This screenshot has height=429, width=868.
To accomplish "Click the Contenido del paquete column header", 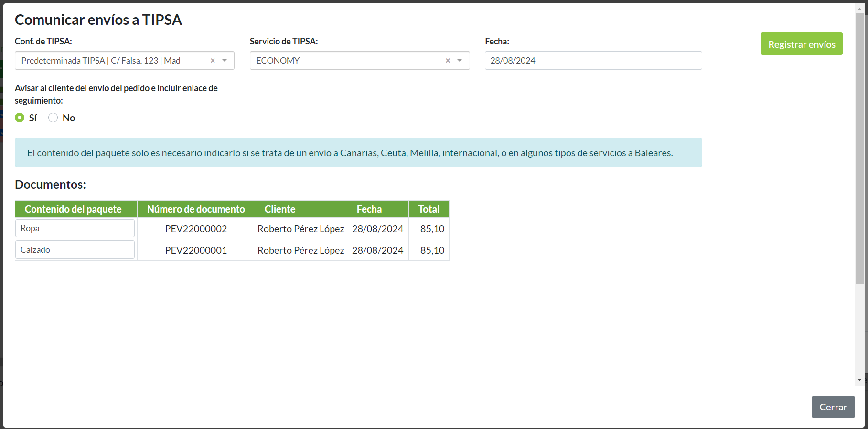I will pos(73,209).
